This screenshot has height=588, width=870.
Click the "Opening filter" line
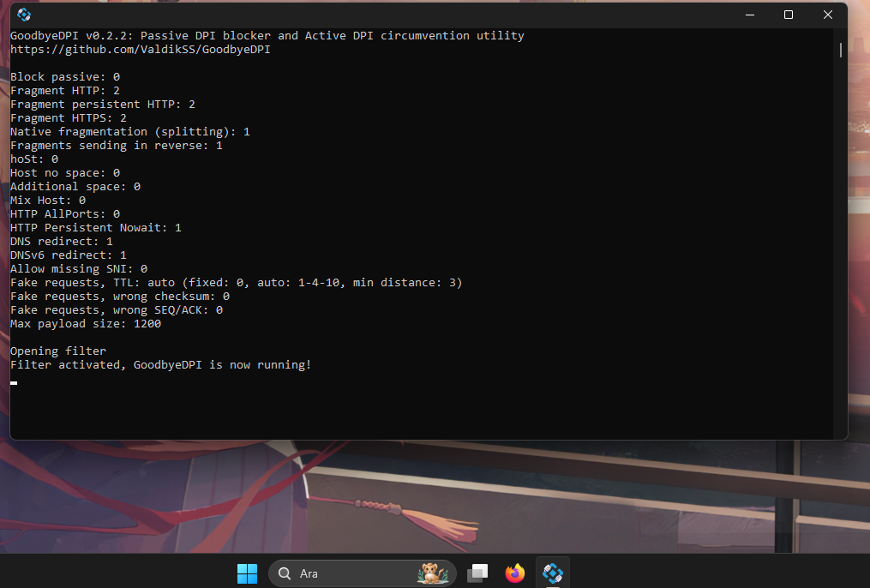[x=58, y=351]
